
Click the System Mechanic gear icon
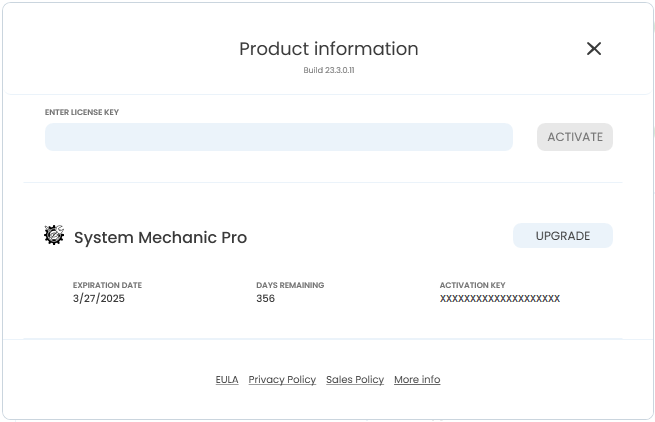coord(54,235)
